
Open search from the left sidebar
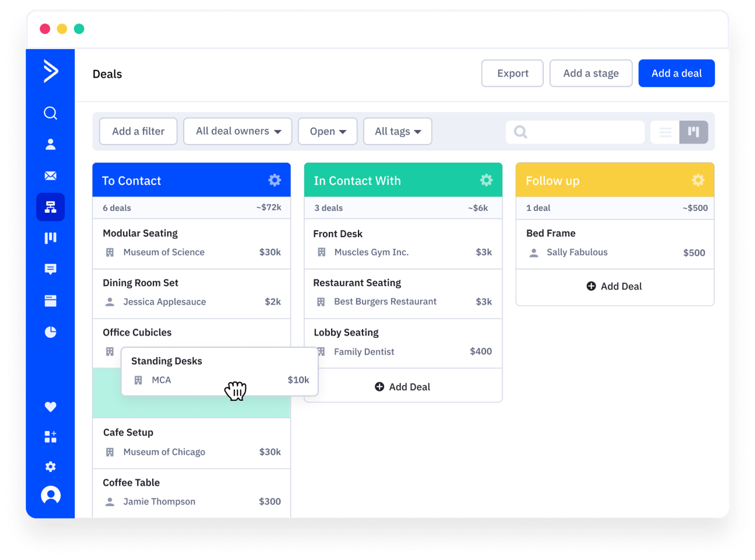pos(50,113)
